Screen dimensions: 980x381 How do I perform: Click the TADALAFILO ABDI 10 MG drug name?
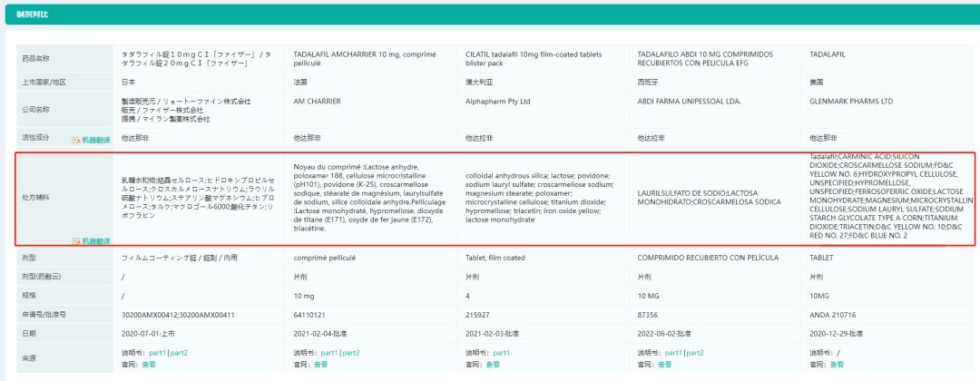pyautogui.click(x=707, y=59)
